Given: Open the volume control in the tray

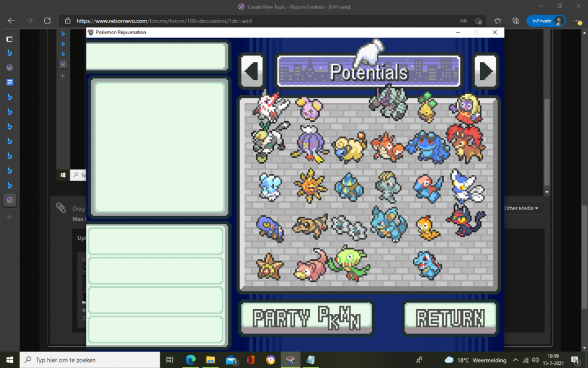Looking at the screenshot, I should (x=536, y=360).
